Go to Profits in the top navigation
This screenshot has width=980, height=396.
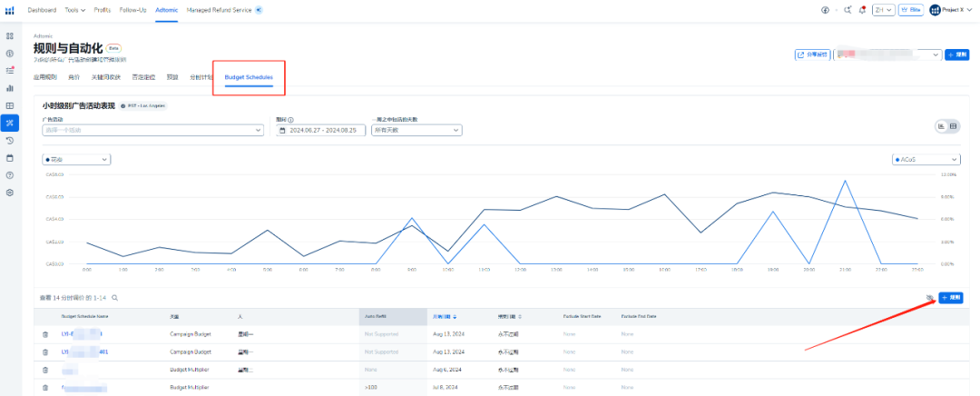click(x=103, y=10)
